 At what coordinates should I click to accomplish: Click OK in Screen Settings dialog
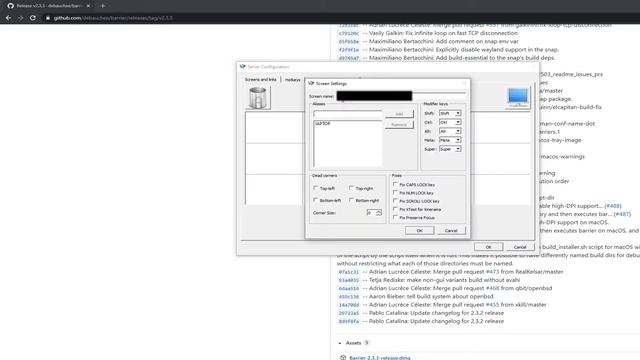tap(419, 231)
